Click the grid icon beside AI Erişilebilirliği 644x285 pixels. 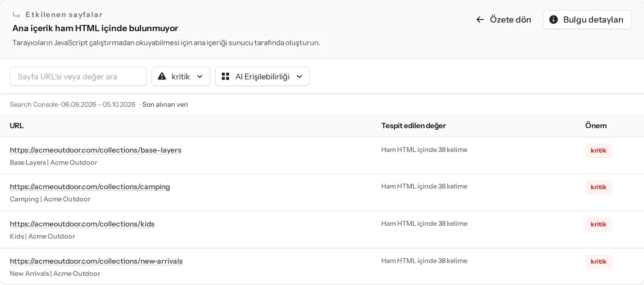225,76
